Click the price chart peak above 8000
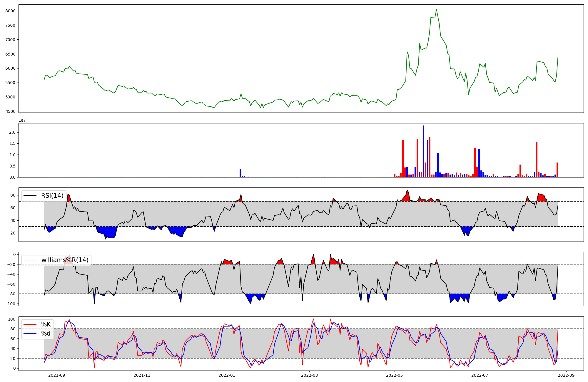 click(x=436, y=10)
